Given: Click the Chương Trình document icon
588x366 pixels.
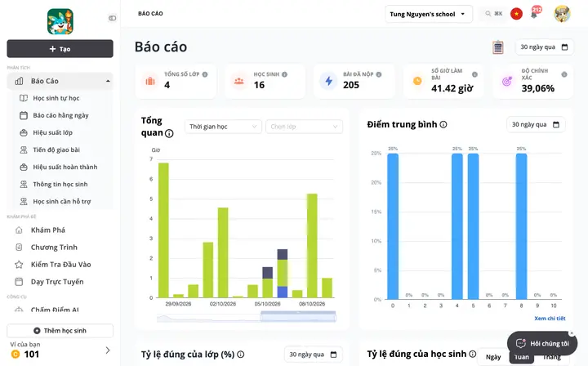Looking at the screenshot, I should [x=19, y=248].
